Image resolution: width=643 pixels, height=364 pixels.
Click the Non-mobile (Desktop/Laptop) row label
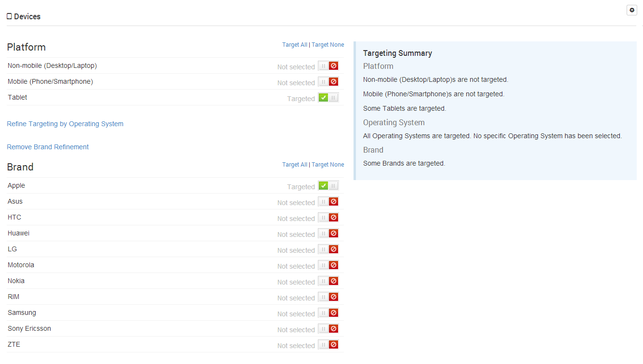pyautogui.click(x=52, y=65)
